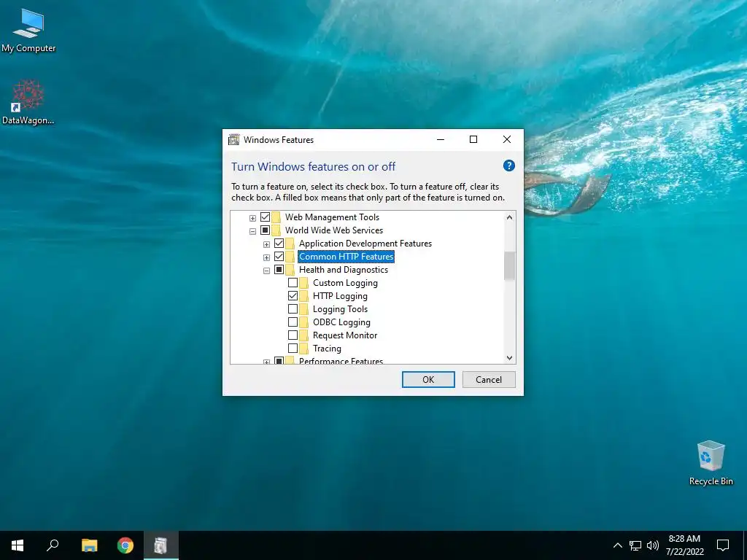Click OK to apply feature changes

click(x=428, y=379)
